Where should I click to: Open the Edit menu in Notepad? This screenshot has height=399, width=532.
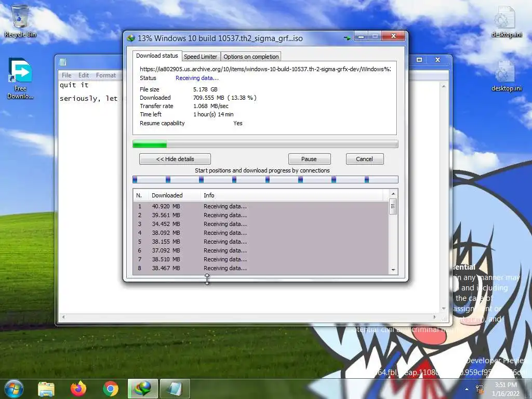click(84, 75)
